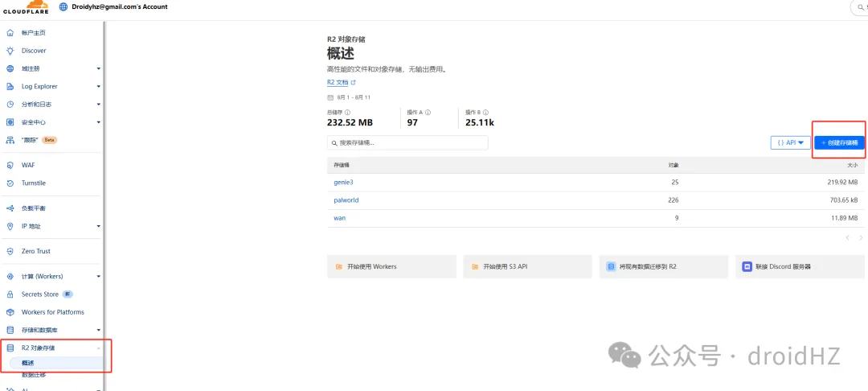Click the Secrets Store lock icon
This screenshot has height=391, width=868.
10,294
